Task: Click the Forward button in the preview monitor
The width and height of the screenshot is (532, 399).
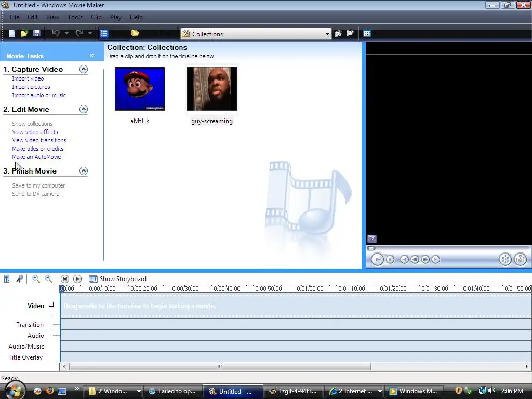Action: [x=436, y=260]
